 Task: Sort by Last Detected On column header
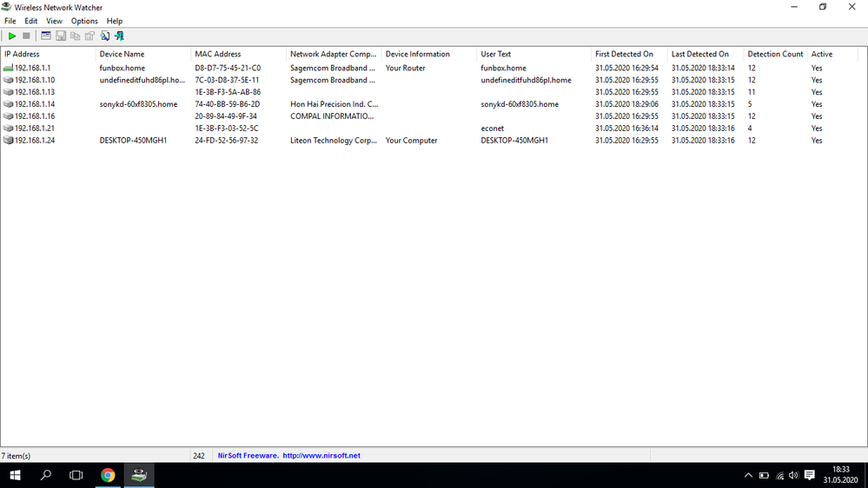(x=706, y=54)
